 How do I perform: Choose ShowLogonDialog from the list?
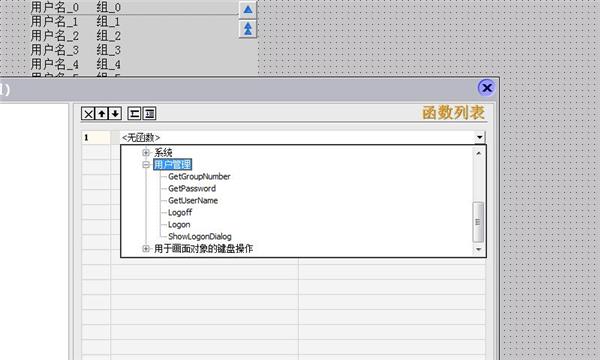point(200,236)
